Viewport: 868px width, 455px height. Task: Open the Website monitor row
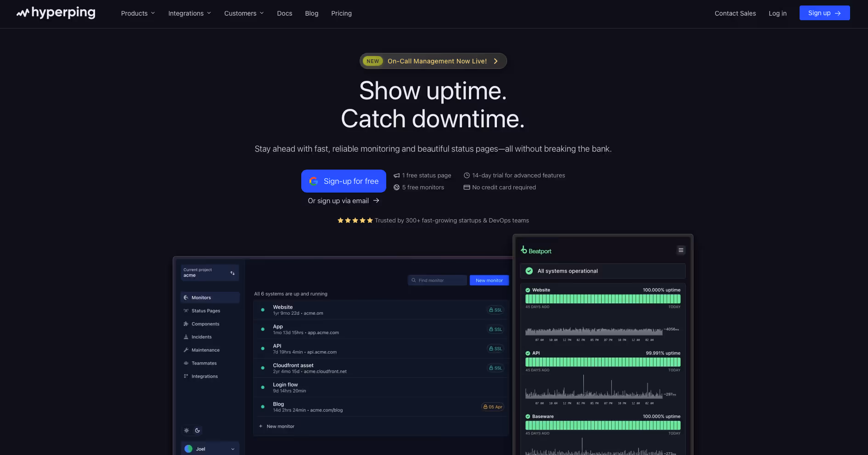pyautogui.click(x=381, y=310)
